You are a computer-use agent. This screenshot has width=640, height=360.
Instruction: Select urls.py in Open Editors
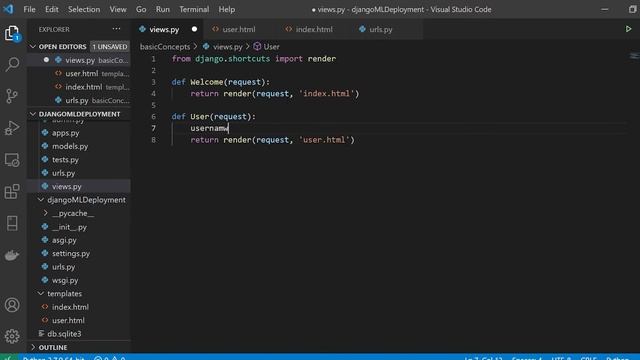coord(79,100)
